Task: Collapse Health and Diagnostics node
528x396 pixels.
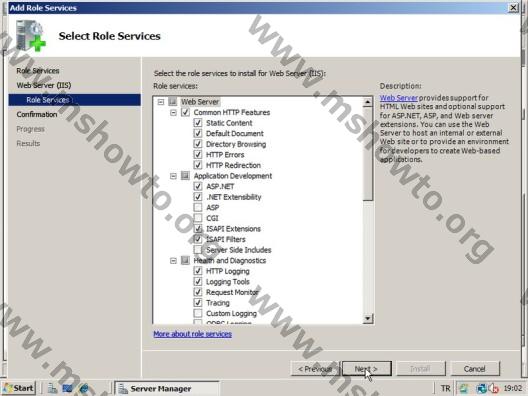Action: 173,260
